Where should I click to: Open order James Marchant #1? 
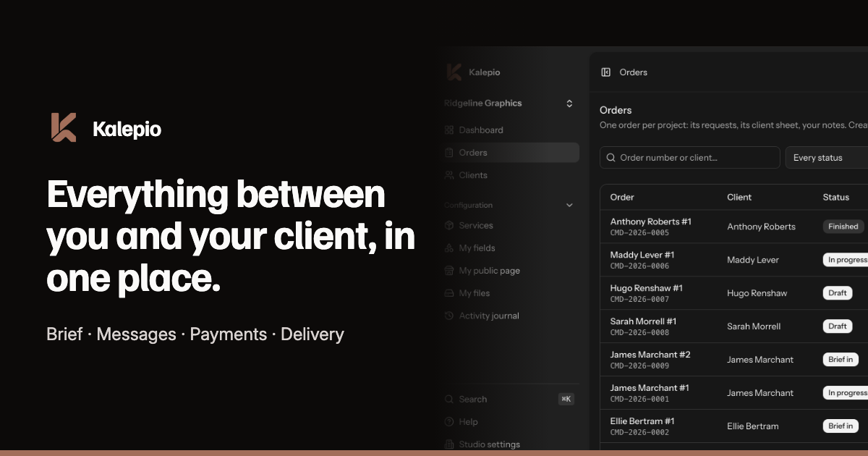coord(650,388)
